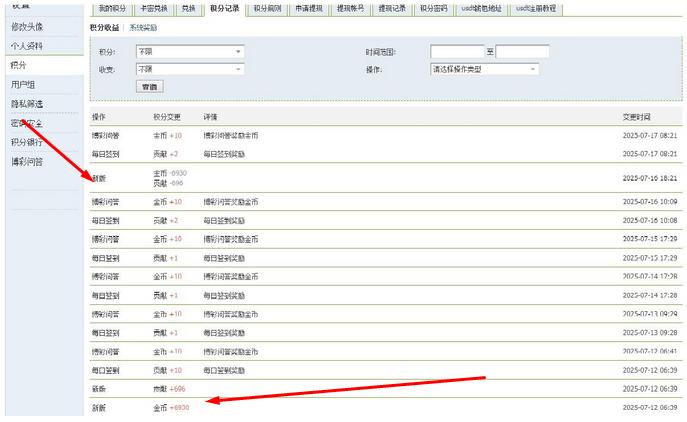Select the 积分记录 tab
The image size is (687, 422).
pyautogui.click(x=225, y=8)
